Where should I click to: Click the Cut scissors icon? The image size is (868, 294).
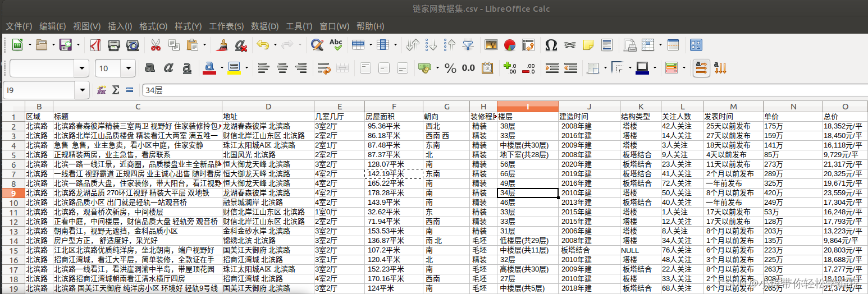coord(156,45)
